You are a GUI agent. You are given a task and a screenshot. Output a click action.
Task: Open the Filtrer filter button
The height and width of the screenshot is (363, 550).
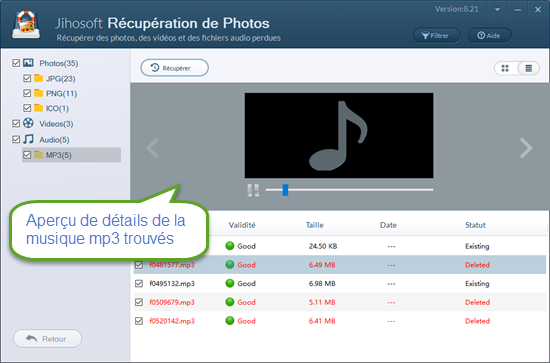[436, 35]
